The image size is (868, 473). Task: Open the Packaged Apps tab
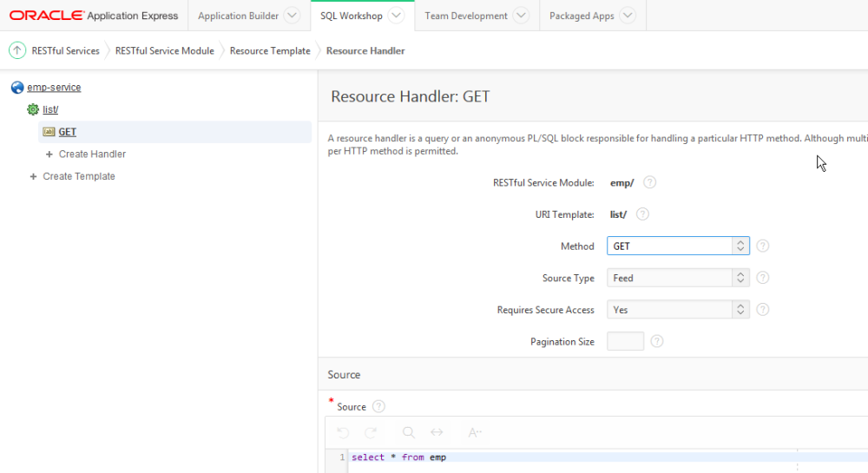(582, 16)
